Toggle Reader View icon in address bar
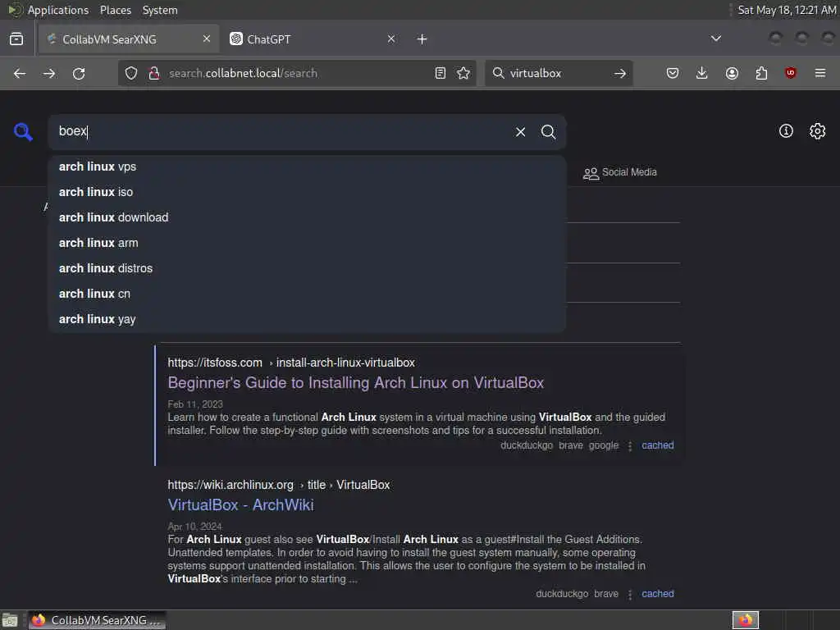840x630 pixels. coord(441,73)
